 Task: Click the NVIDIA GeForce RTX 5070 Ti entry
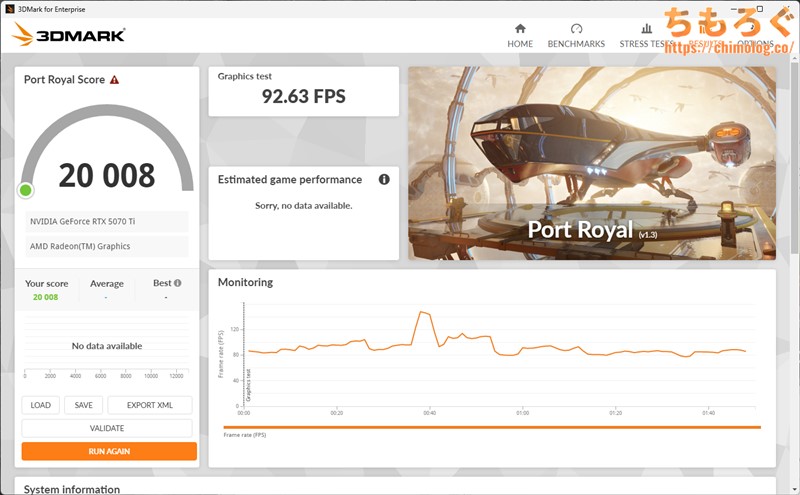point(107,221)
